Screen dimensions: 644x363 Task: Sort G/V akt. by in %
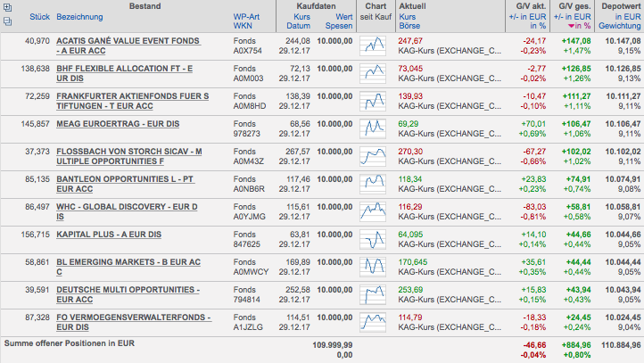538,26
